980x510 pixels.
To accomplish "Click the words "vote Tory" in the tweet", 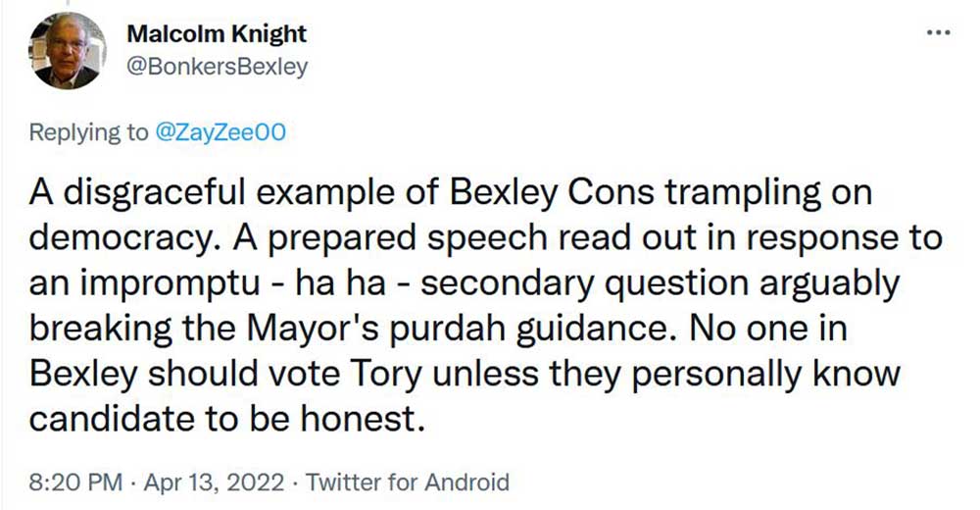I will tap(357, 374).
